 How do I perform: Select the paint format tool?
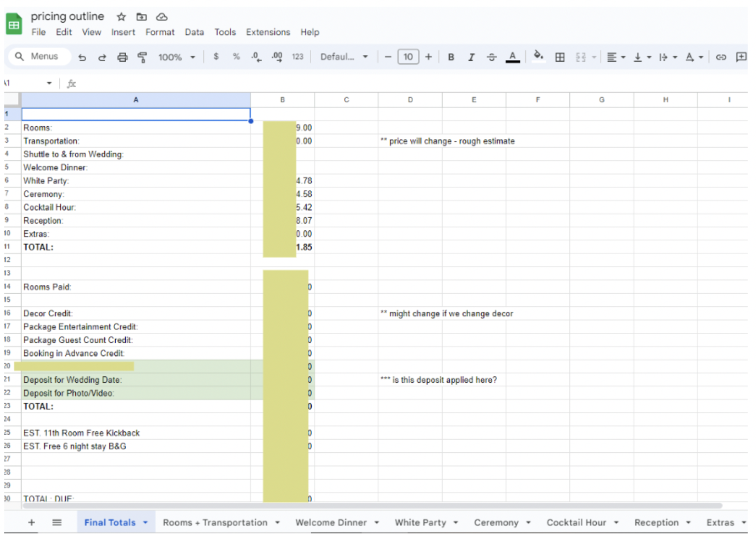pos(142,57)
